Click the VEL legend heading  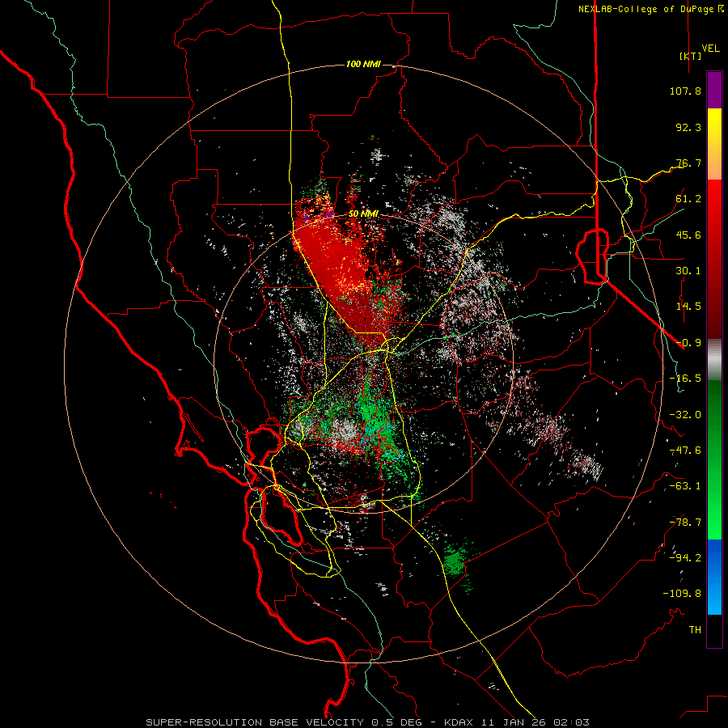(x=711, y=49)
